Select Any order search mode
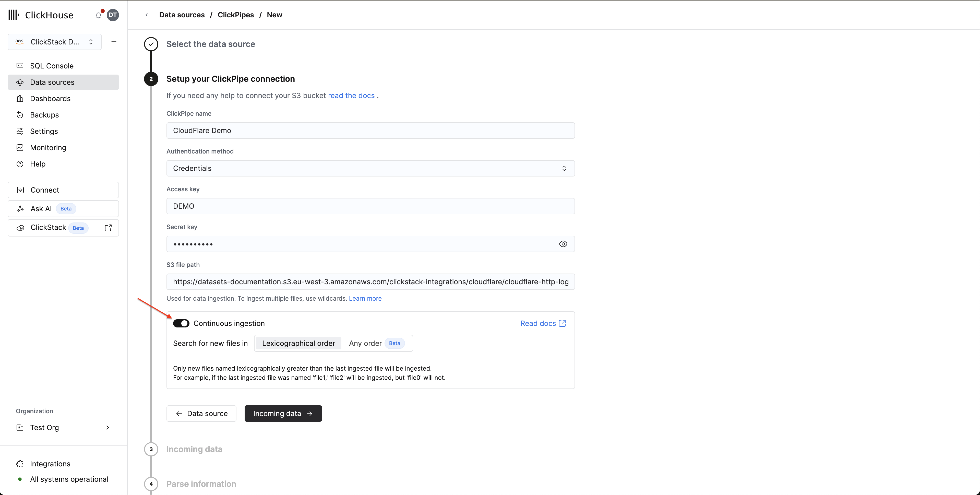The height and width of the screenshot is (495, 980). 365,343
